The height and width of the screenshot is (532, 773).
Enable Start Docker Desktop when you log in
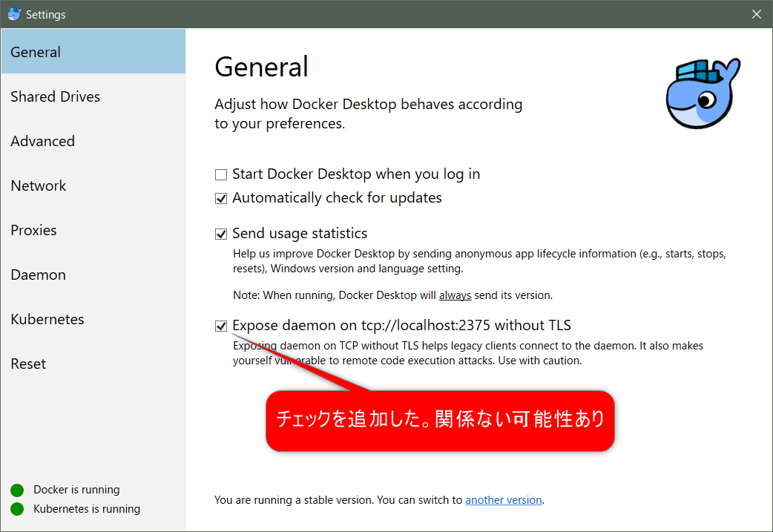click(x=221, y=174)
